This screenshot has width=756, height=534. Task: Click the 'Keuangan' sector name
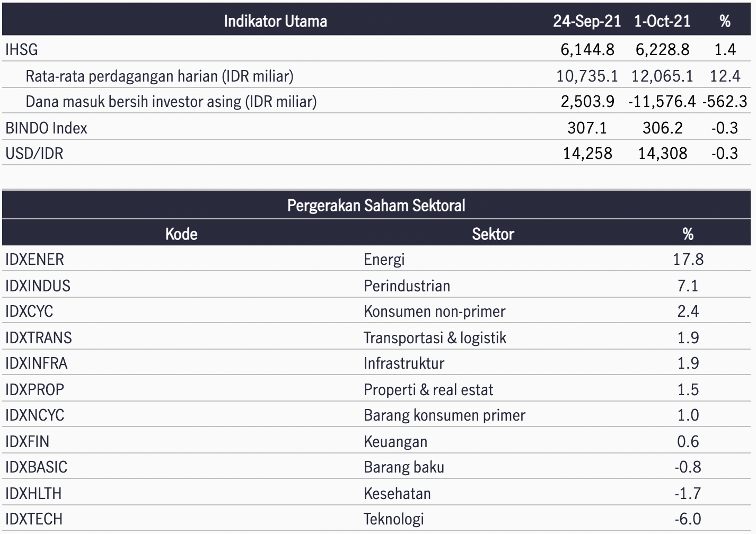(x=395, y=442)
